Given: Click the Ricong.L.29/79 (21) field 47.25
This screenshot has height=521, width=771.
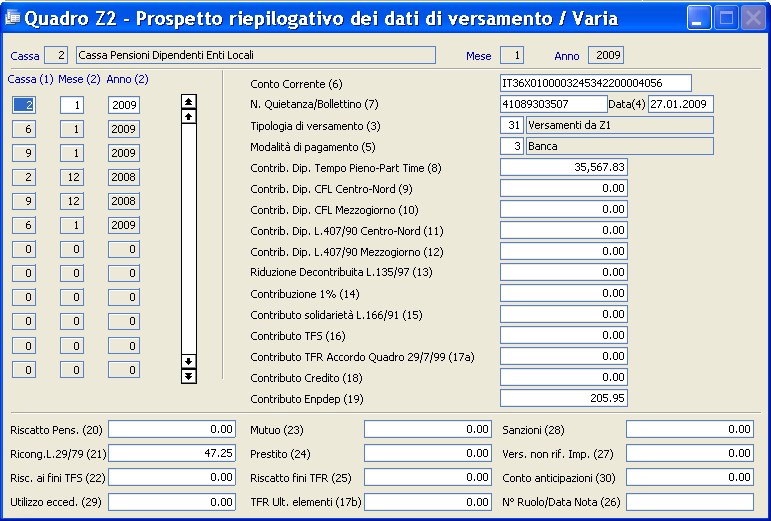Looking at the screenshot, I should tap(172, 453).
